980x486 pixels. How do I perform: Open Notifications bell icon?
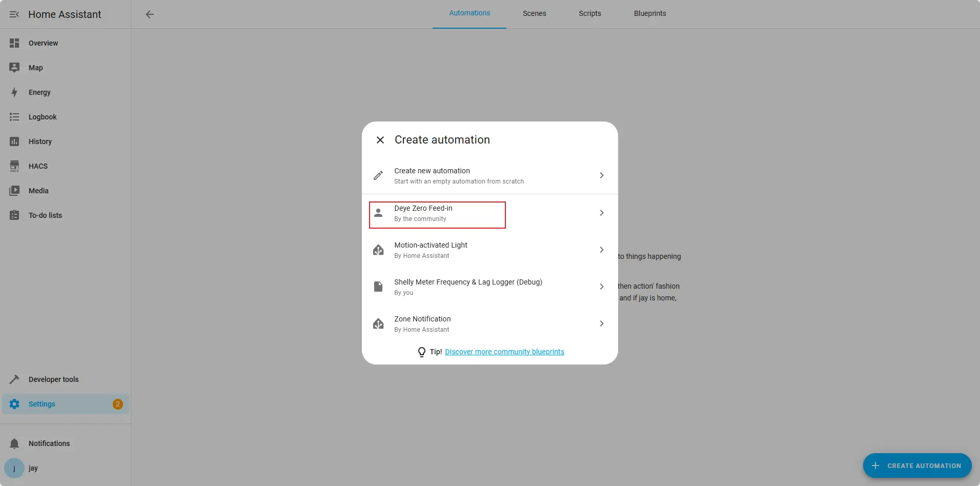point(14,443)
